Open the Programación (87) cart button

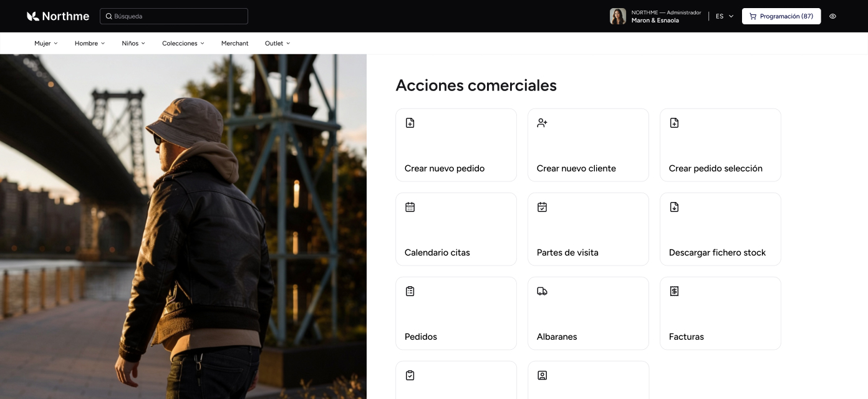coord(781,16)
